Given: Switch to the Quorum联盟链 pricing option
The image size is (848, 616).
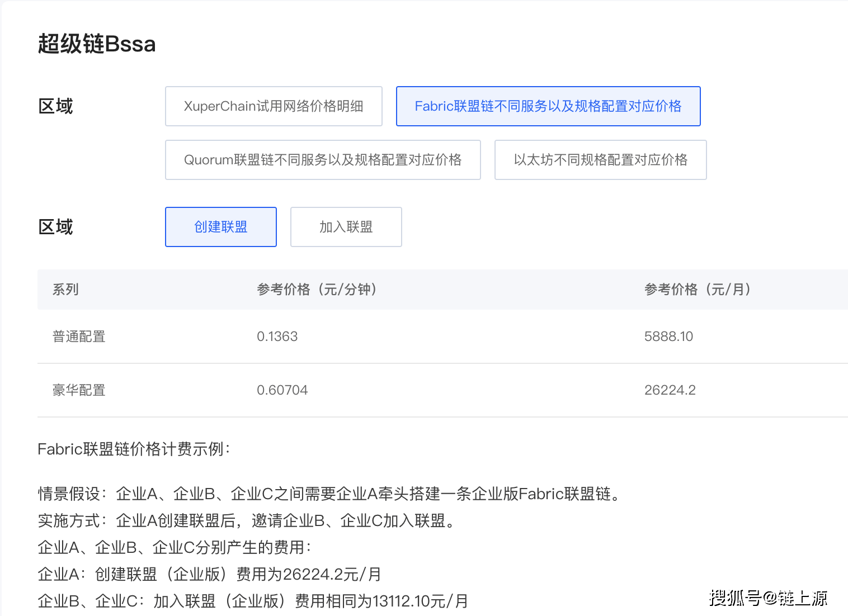Looking at the screenshot, I should (323, 160).
